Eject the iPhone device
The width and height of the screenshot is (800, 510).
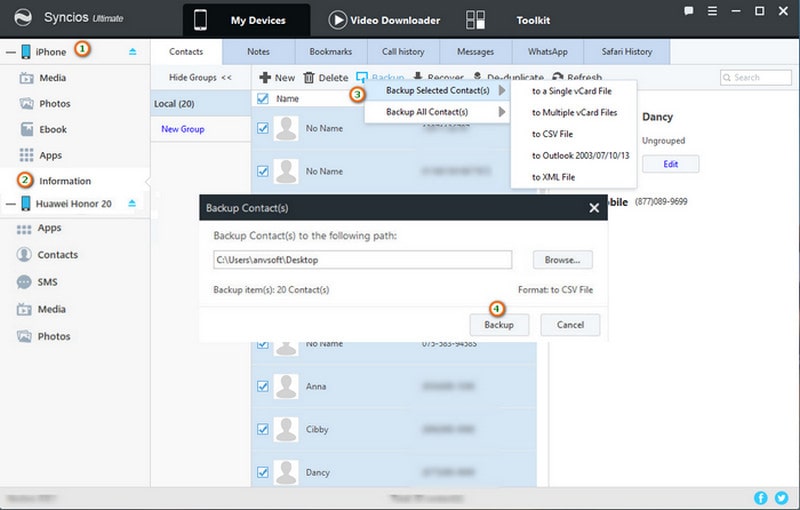133,52
